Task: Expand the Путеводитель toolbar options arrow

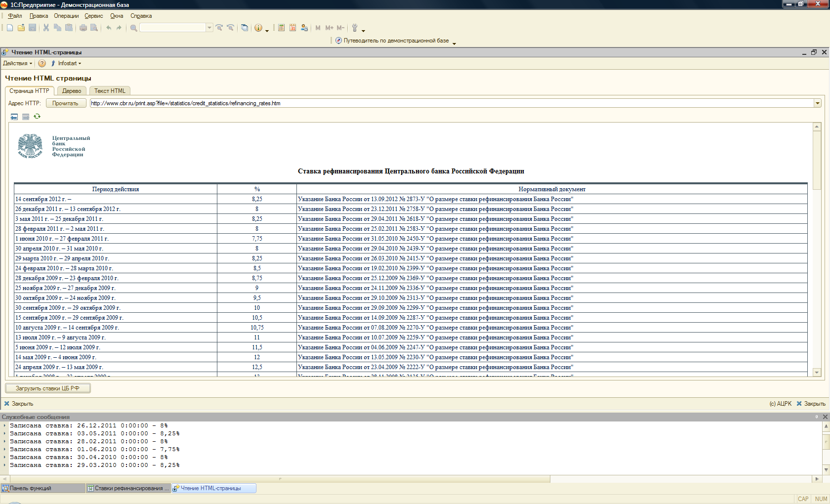Action: pos(455,43)
